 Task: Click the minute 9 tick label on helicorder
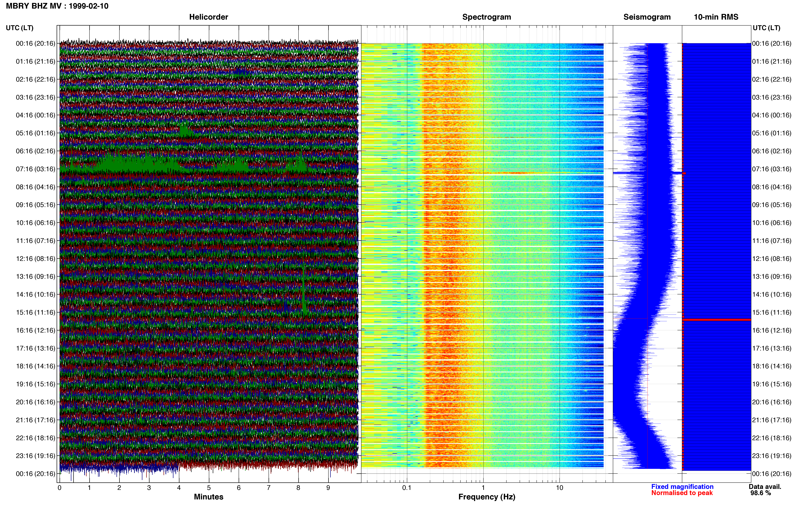(x=328, y=487)
